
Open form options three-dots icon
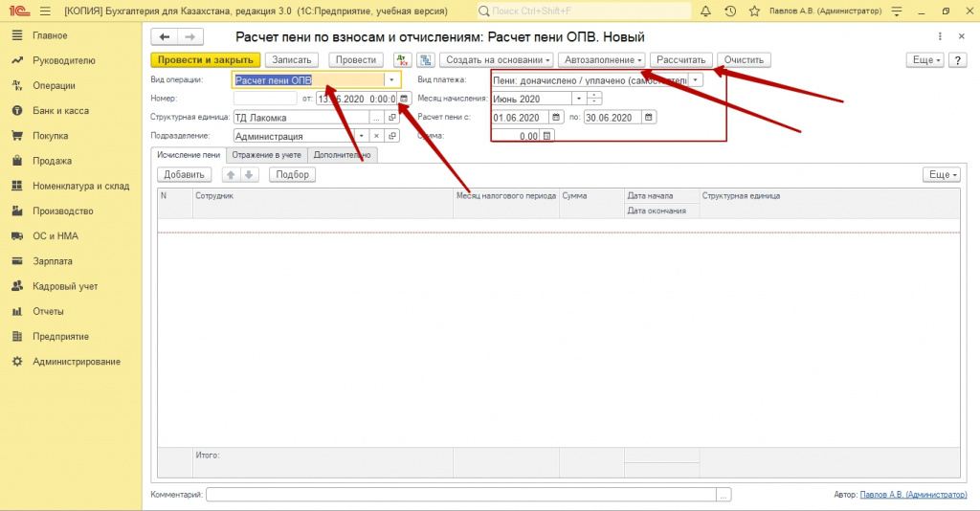pos(940,37)
